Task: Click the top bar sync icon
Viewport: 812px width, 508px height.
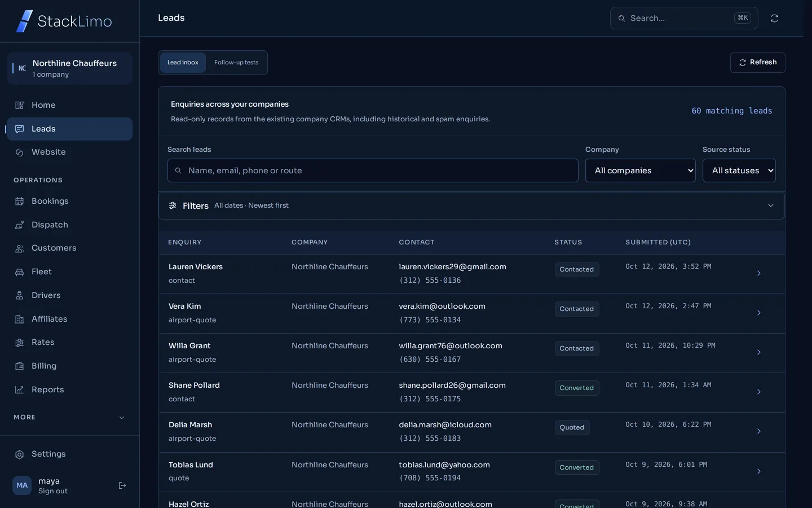Action: click(x=775, y=19)
